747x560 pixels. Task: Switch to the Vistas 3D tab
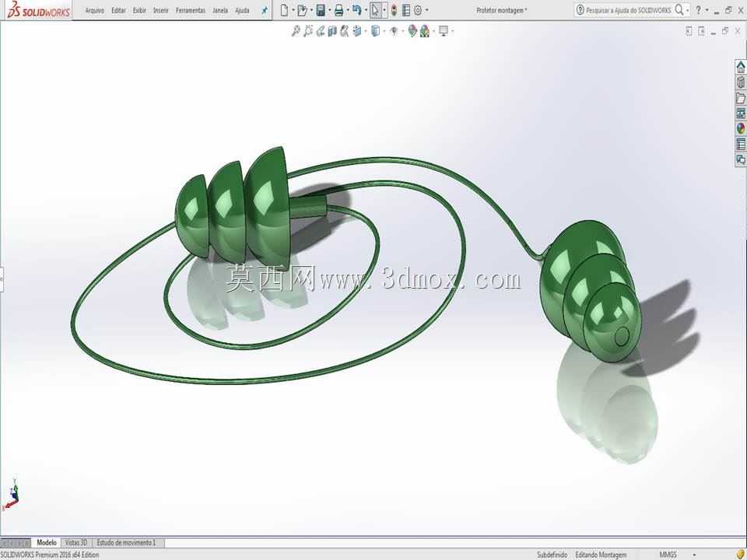(x=75, y=542)
